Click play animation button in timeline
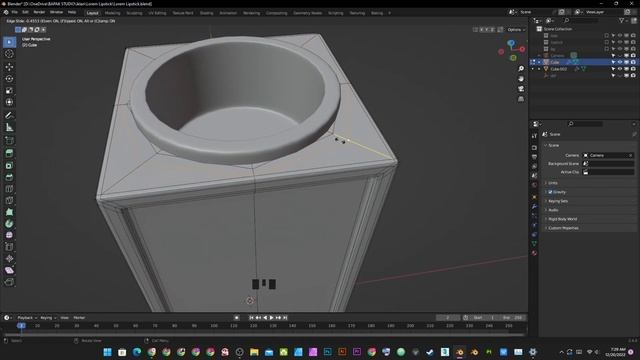The image size is (640, 360). [271, 318]
